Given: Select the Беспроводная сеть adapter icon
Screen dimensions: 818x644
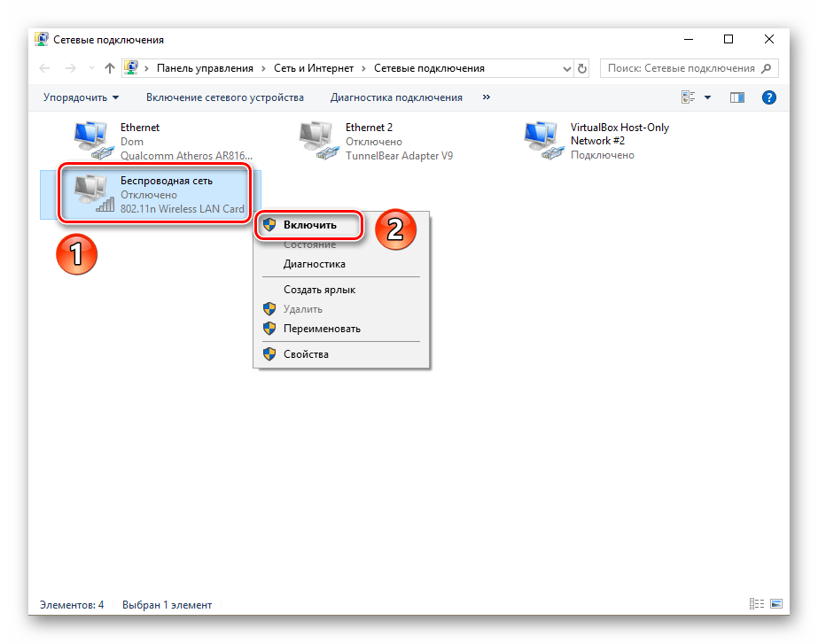Looking at the screenshot, I should [94, 193].
